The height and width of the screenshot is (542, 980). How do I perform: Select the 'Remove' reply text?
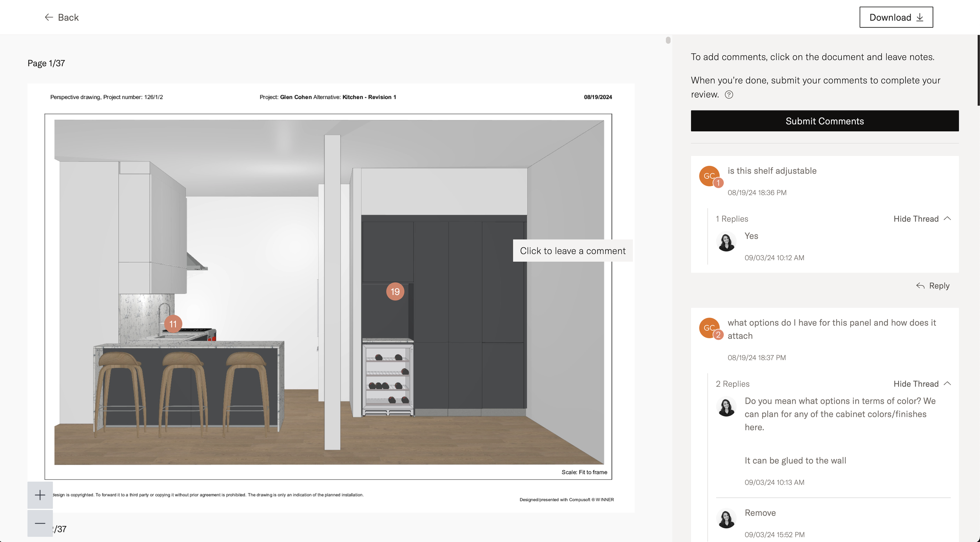tap(760, 513)
